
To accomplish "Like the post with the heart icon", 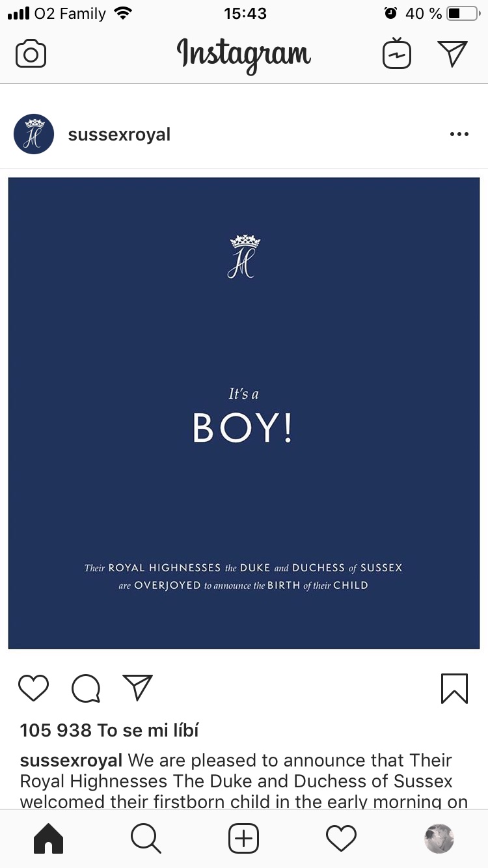I will 33,688.
